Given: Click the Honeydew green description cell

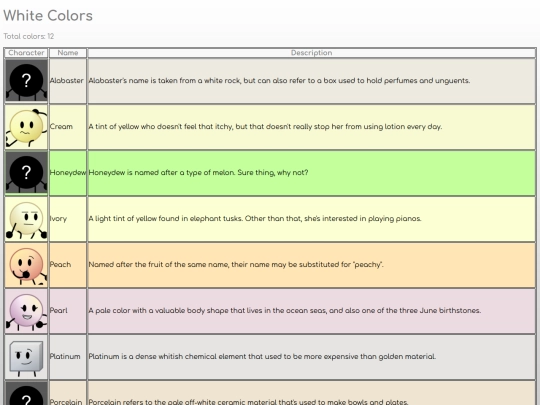Looking at the screenshot, I should click(x=312, y=173).
